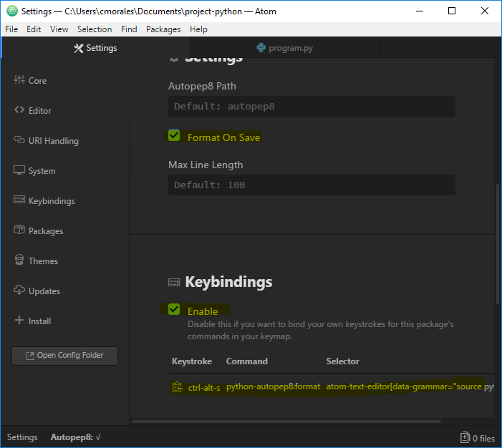Click the python-autopep8:format command text
The image size is (502, 448).
[x=273, y=386]
